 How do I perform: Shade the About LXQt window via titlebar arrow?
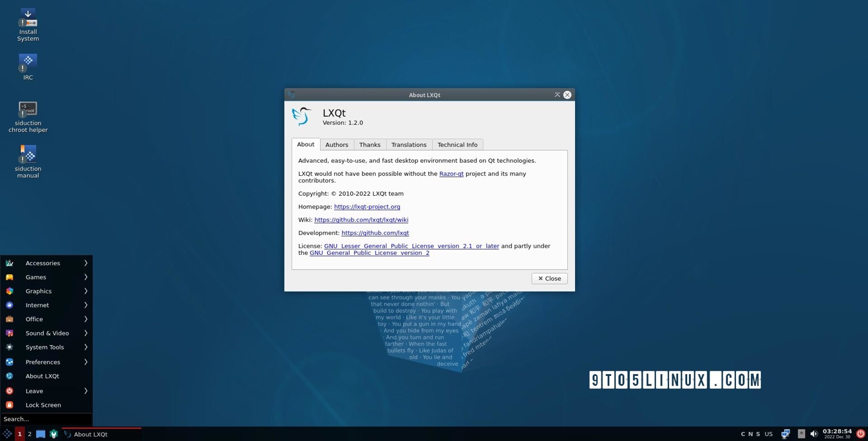coord(557,95)
